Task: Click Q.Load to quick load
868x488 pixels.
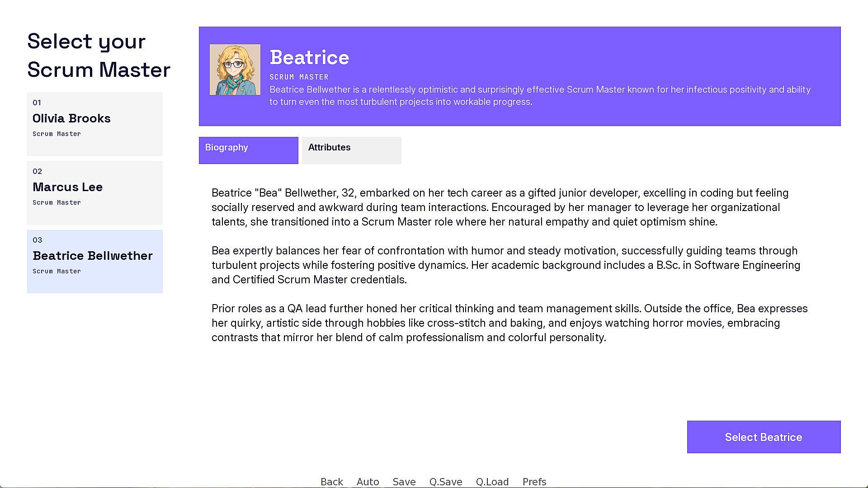Action: tap(492, 482)
